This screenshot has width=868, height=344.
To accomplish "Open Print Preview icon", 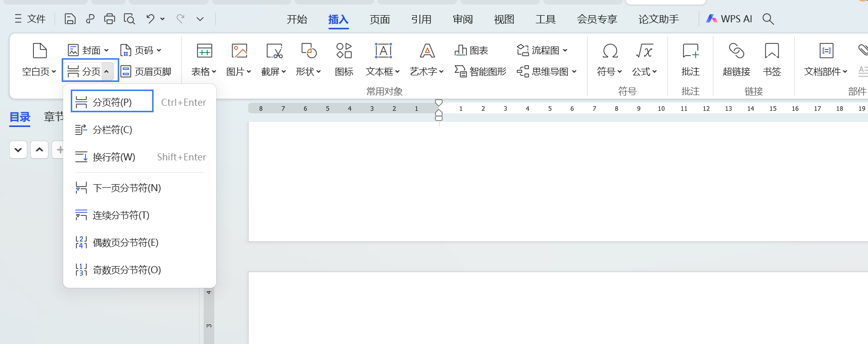I will [x=129, y=19].
